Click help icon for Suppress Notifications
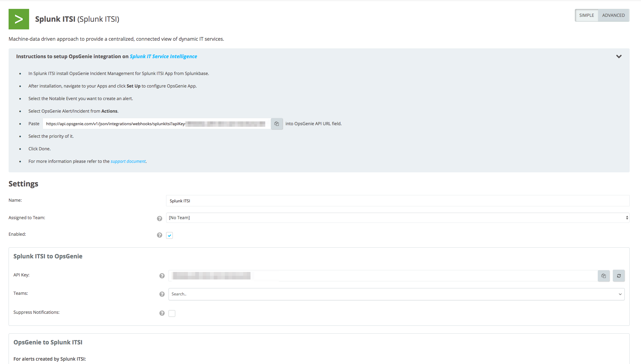Viewport: 641px width, 364px height. point(162,313)
